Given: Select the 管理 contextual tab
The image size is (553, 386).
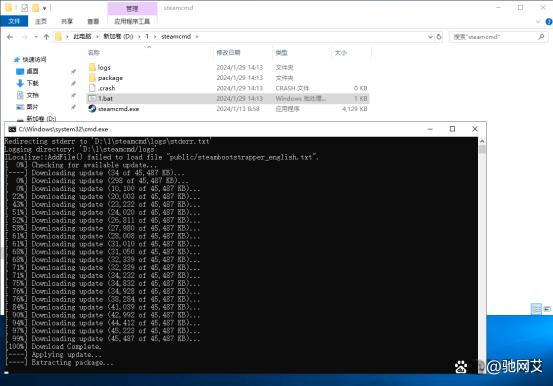Looking at the screenshot, I should click(132, 8).
